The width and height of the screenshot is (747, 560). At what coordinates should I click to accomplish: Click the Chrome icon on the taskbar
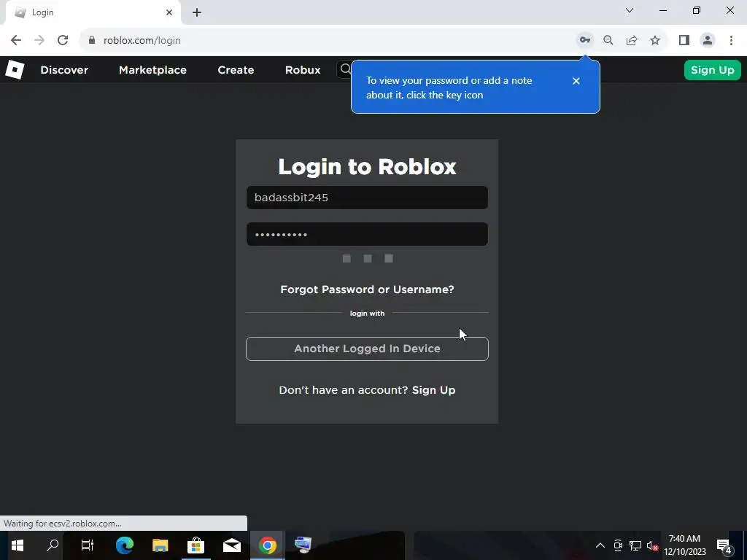[x=267, y=545]
